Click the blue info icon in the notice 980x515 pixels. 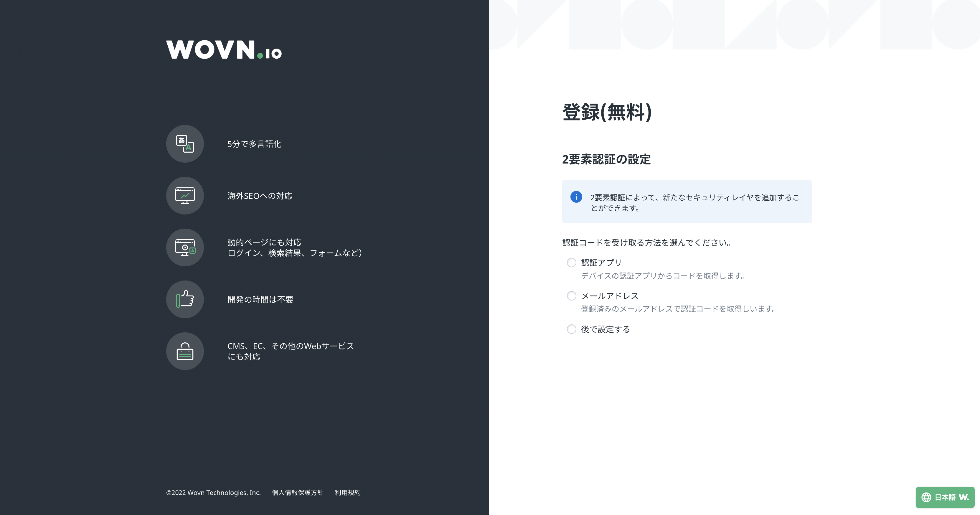click(x=576, y=197)
